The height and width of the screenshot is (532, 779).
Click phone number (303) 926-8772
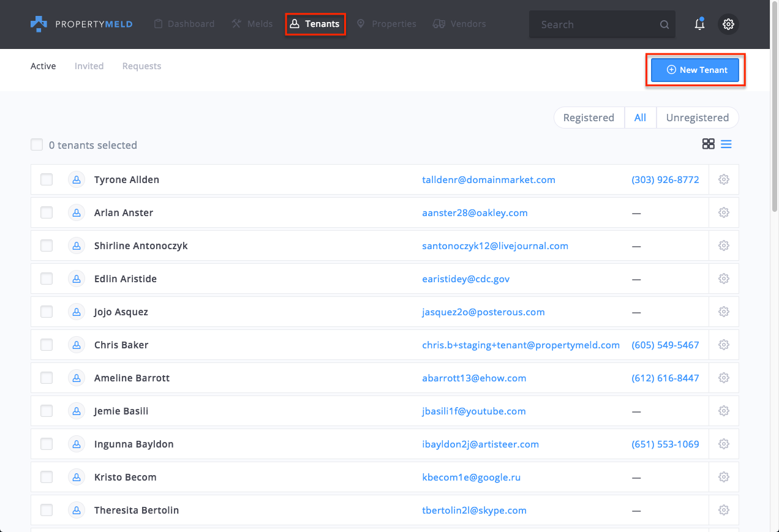(x=665, y=179)
